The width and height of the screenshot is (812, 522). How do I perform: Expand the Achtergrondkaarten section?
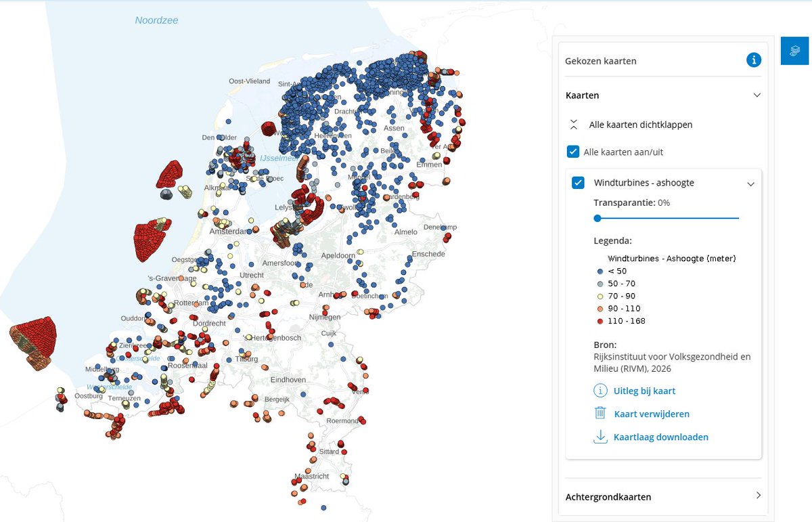coord(758,496)
